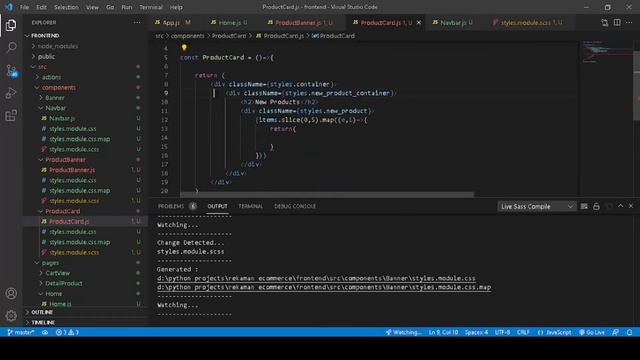This screenshot has height=360, width=640.
Task: Expand the CartView folder
Action: [85, 273]
